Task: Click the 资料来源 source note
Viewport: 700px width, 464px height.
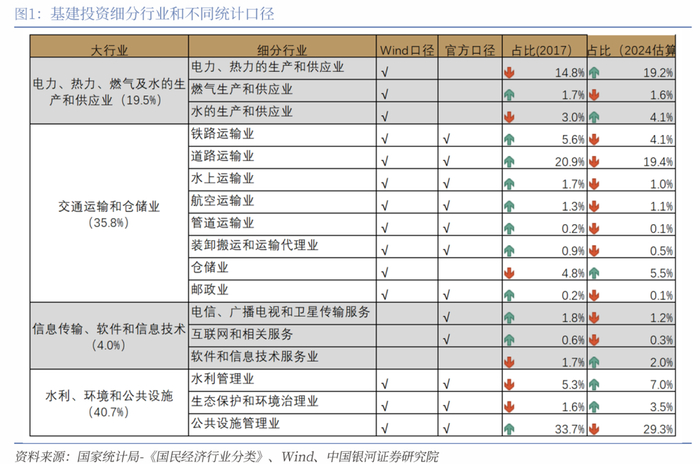Action: pos(227,456)
